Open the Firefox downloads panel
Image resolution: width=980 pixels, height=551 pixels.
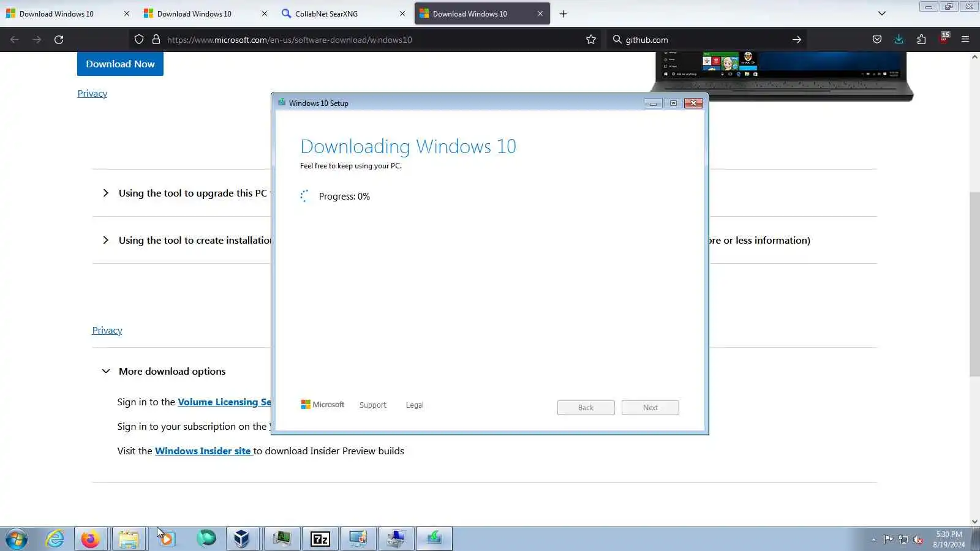(x=899, y=40)
